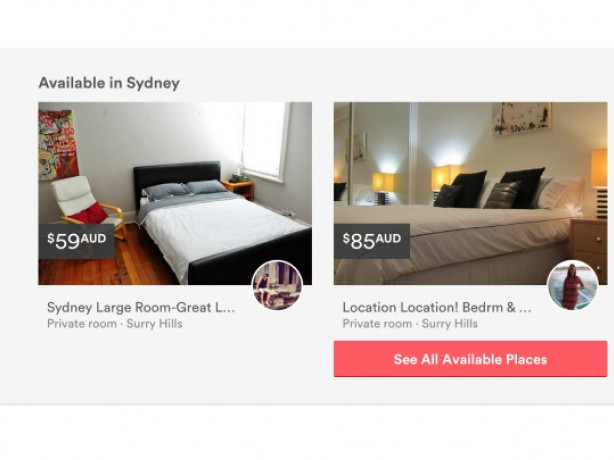Image resolution: width=614 pixels, height=460 pixels.
Task: Click the $85 AUD price badge
Action: coord(372,241)
